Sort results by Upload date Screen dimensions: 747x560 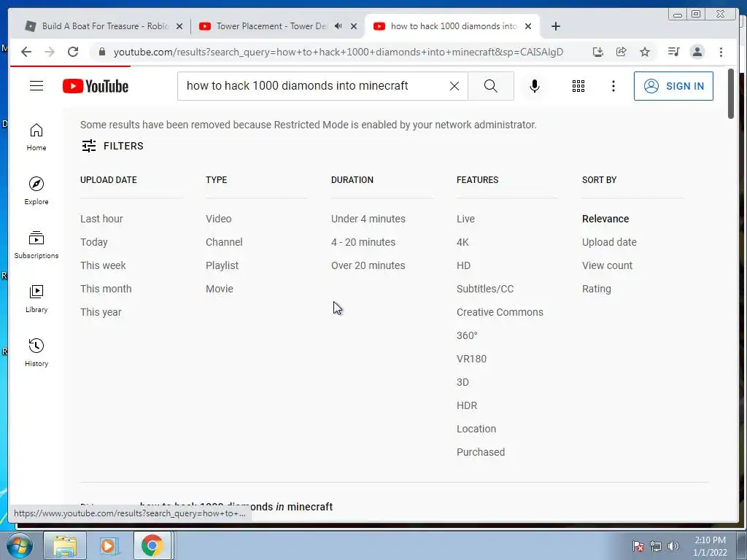[x=609, y=242]
